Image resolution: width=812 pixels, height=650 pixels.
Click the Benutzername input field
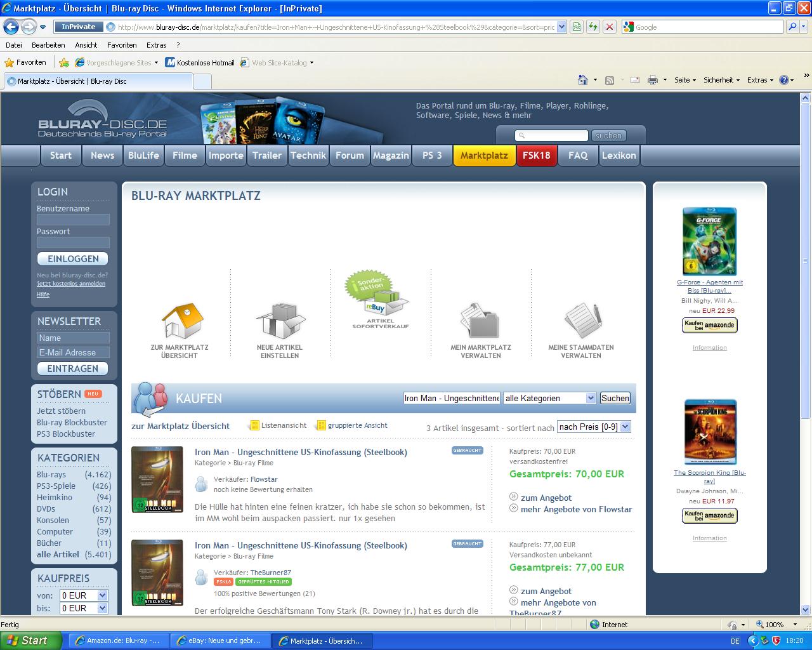73,220
